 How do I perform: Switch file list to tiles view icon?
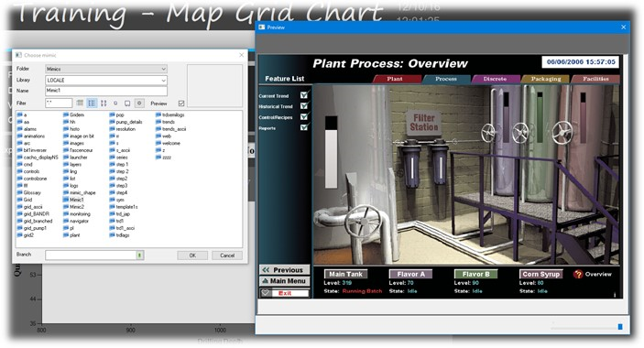(104, 103)
